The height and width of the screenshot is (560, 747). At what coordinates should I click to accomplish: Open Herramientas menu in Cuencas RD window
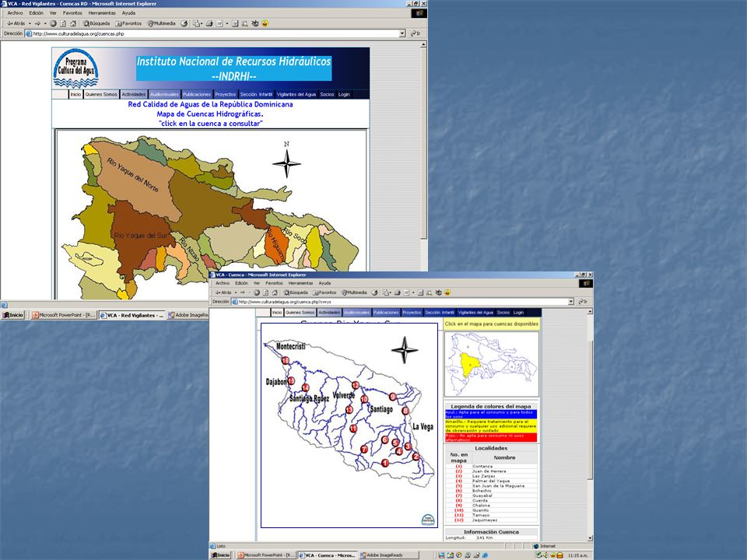[102, 13]
